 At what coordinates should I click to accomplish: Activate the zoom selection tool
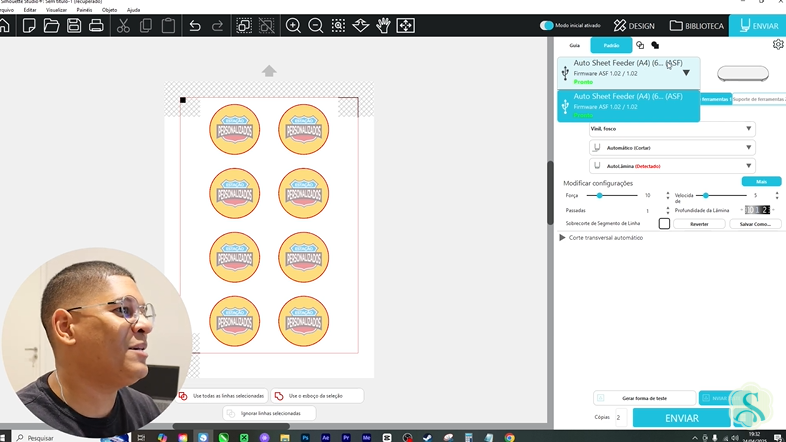tap(338, 26)
